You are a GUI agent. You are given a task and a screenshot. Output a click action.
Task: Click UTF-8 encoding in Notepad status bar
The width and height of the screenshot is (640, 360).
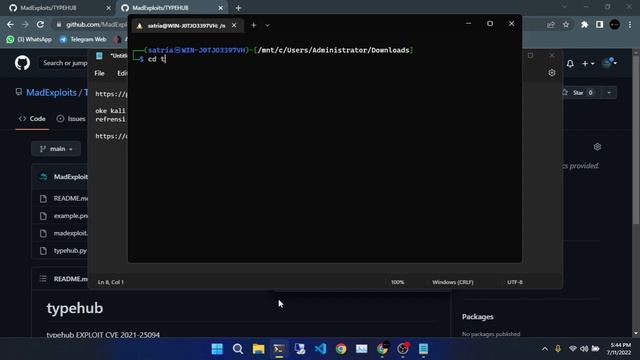(515, 282)
